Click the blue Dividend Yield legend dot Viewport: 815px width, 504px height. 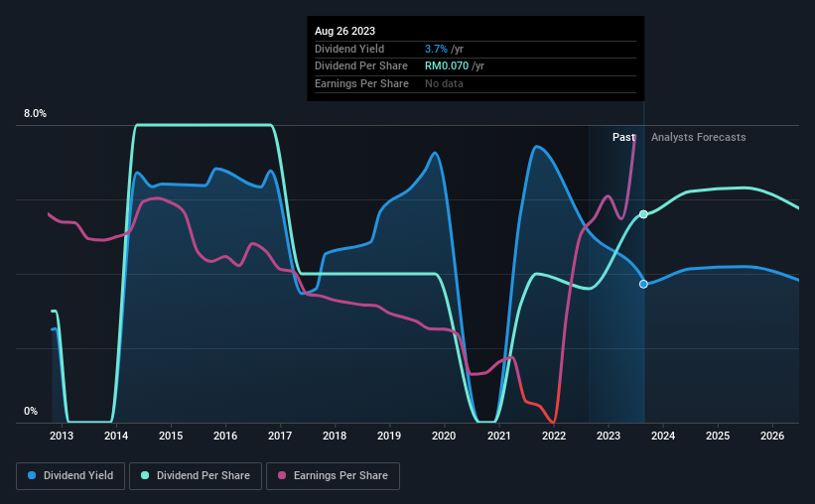pos(32,475)
